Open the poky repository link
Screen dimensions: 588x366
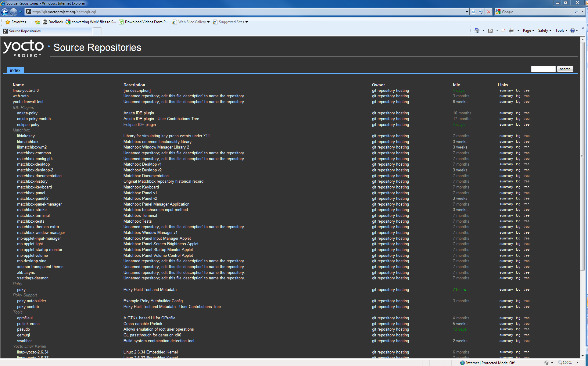(21, 290)
